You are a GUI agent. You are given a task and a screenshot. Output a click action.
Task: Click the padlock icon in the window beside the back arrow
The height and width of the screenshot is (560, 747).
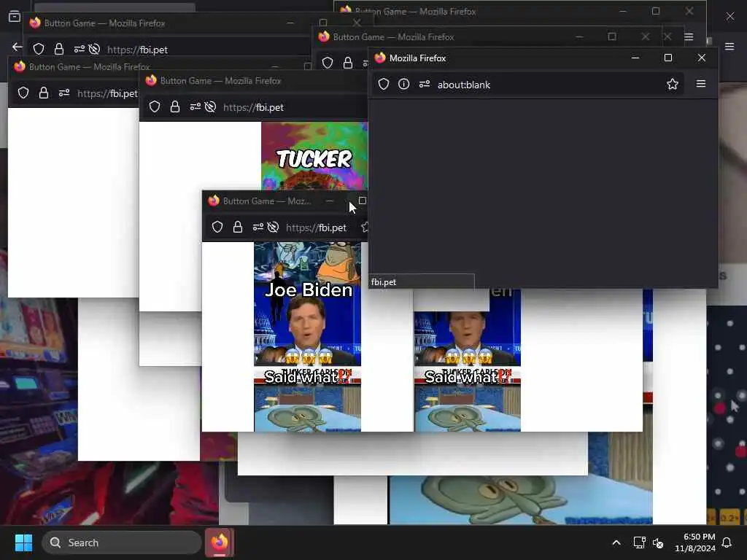pos(58,49)
